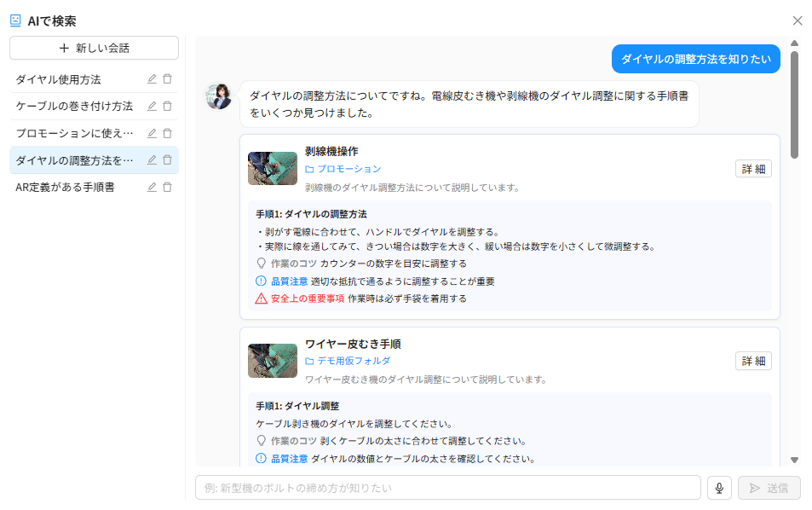Rename the ダイヤル使用方法 conversation with pencil icon
The image size is (812, 510).
[152, 78]
